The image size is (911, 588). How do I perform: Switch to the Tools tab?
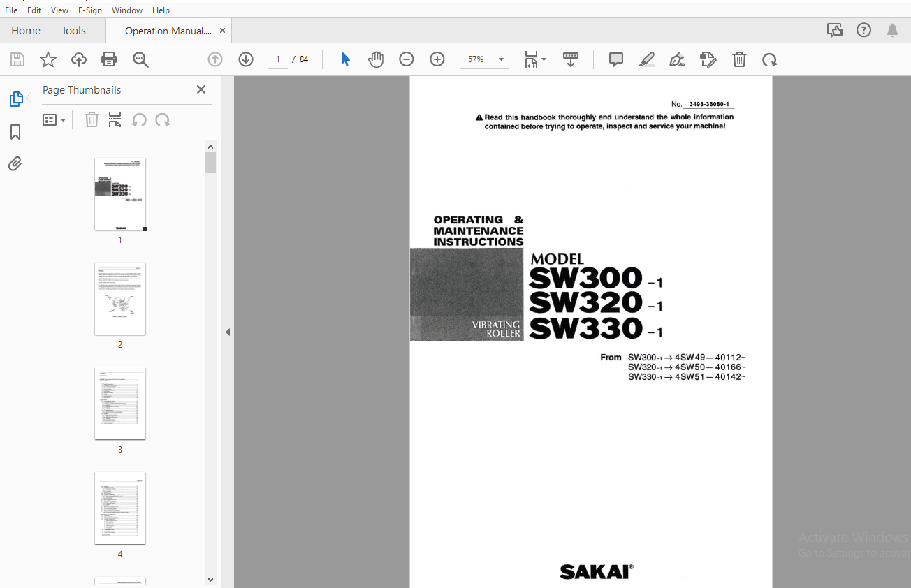73,31
